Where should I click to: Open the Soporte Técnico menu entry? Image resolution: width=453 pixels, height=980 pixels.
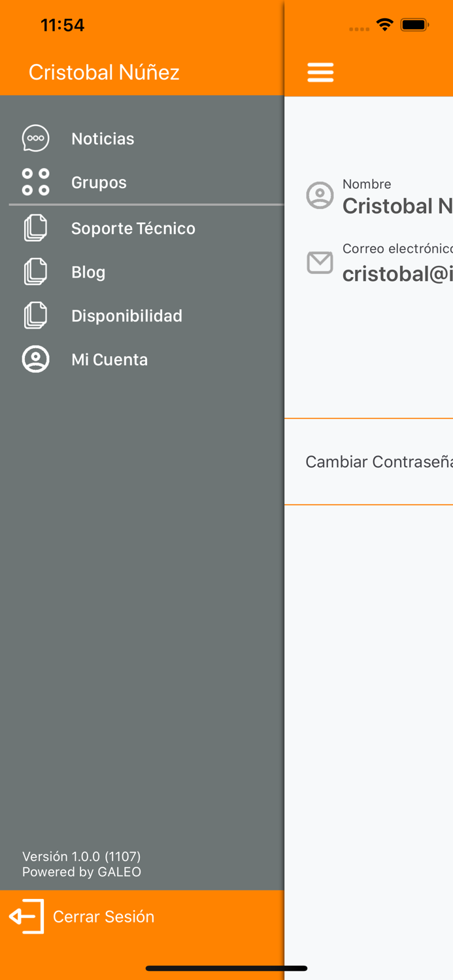[142, 228]
